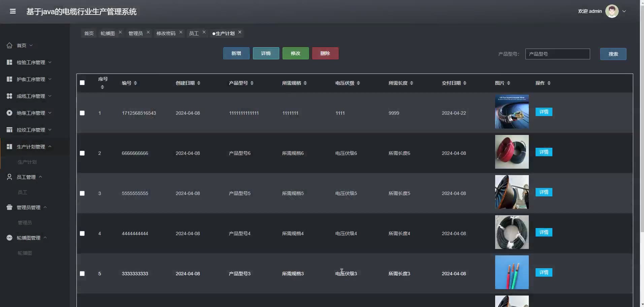Focus the 产品型号 search input

pyautogui.click(x=558, y=54)
